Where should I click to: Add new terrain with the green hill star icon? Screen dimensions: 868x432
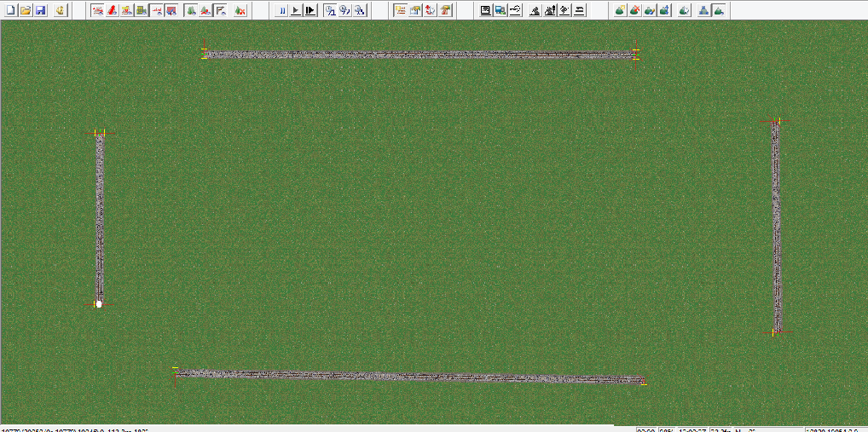tap(620, 10)
